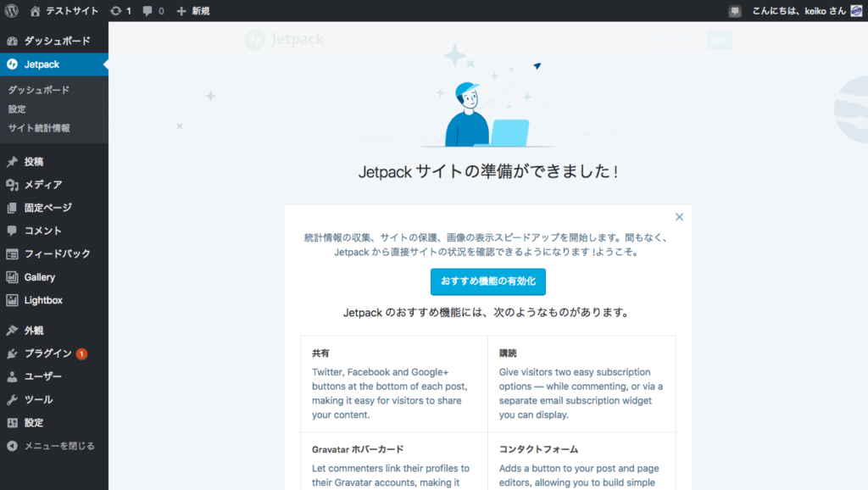Click keiko's avatar thumbnail
This screenshot has width=868, height=490.
856,10
